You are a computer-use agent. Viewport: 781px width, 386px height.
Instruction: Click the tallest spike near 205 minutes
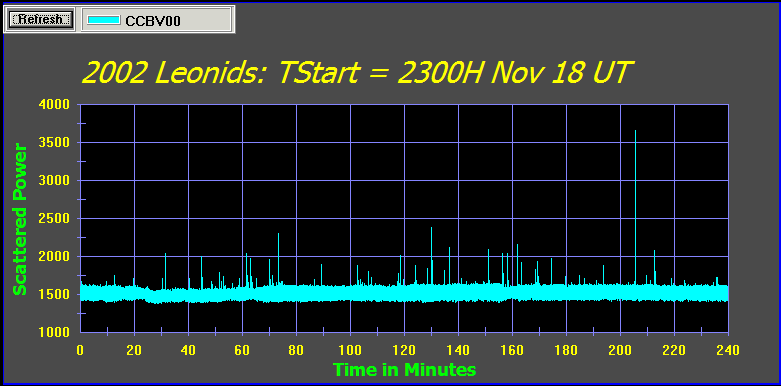(x=635, y=207)
